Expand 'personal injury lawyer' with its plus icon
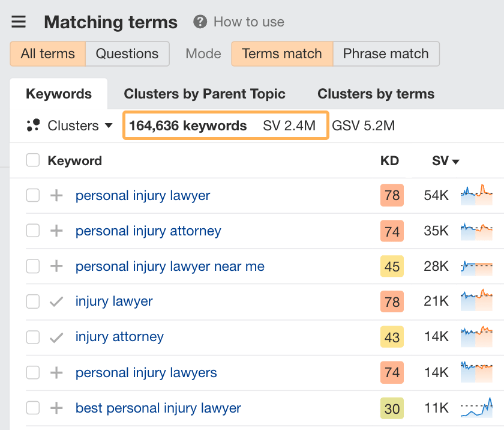The width and height of the screenshot is (504, 430). [55, 195]
